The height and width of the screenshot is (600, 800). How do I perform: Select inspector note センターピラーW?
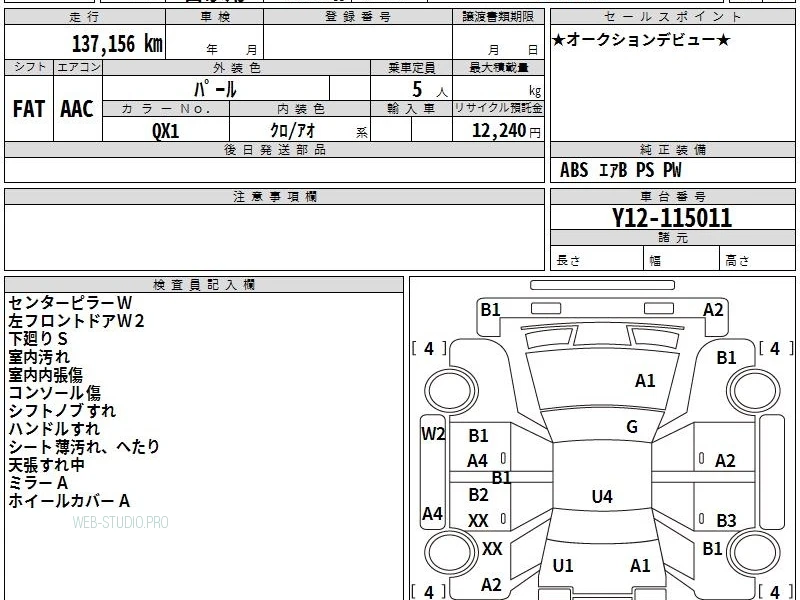[70, 303]
